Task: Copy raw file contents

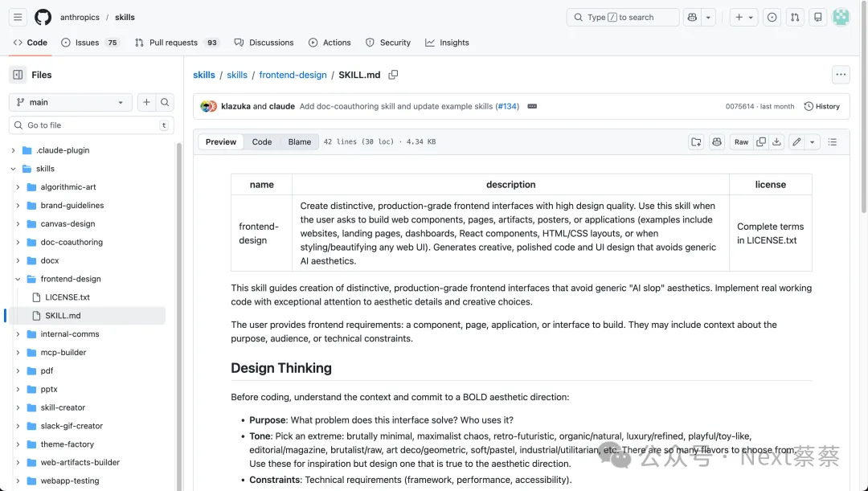Action: [x=761, y=142]
